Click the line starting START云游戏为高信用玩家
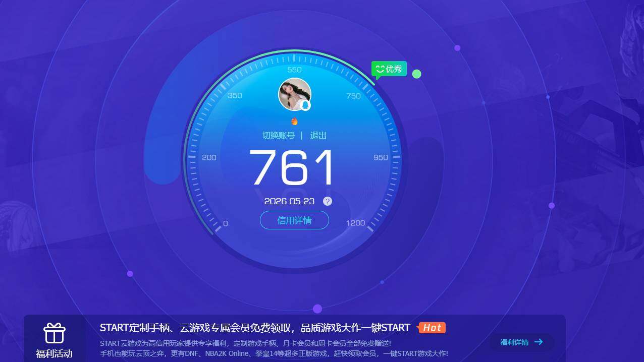 [x=245, y=343]
